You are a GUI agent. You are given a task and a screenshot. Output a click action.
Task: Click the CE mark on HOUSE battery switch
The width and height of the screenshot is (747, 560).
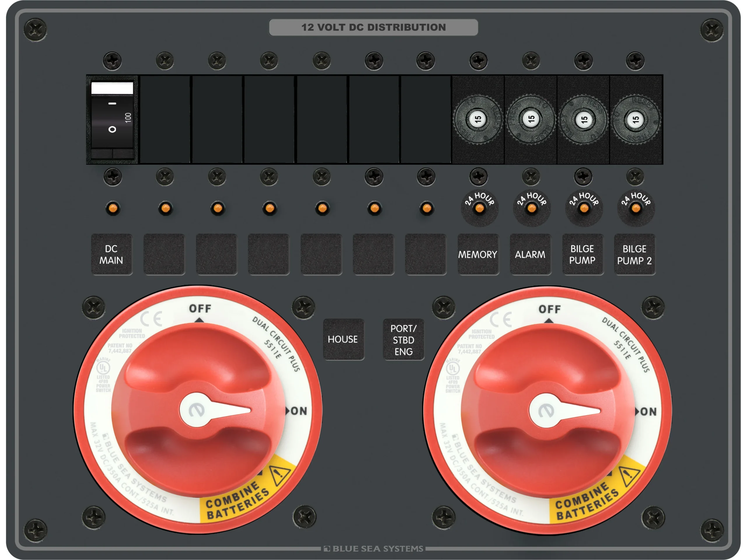click(x=151, y=318)
